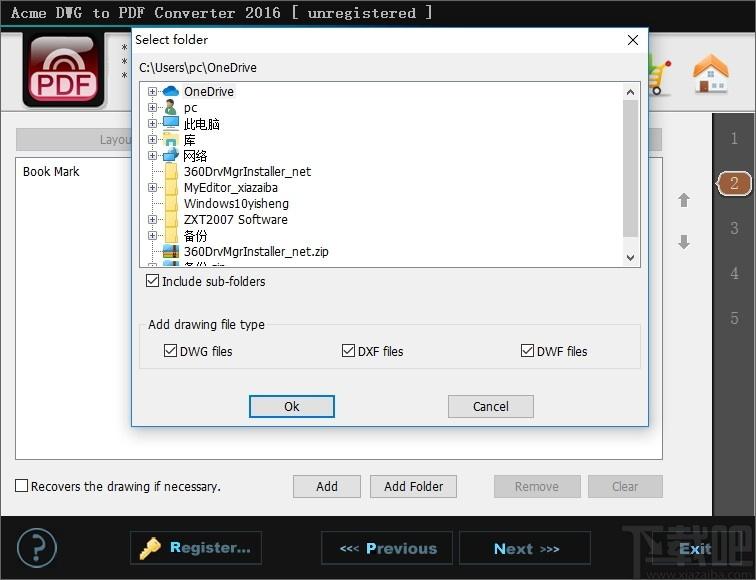The height and width of the screenshot is (580, 756).
Task: Go to the Previous wizard page
Action: pyautogui.click(x=387, y=548)
